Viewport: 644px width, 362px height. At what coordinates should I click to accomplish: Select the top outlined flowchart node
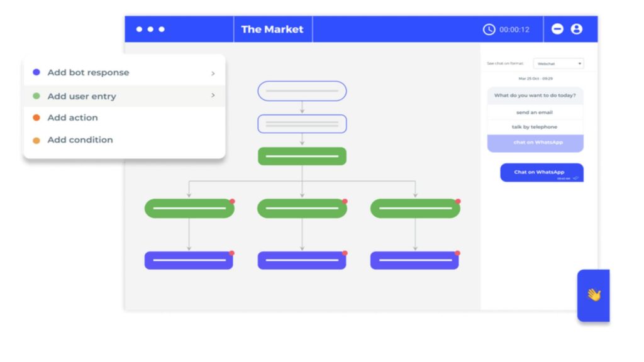click(302, 91)
